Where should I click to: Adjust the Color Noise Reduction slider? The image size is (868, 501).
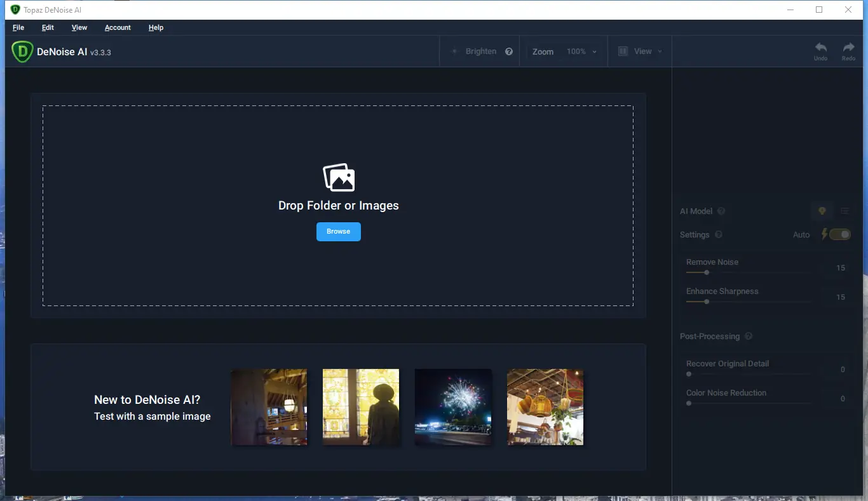749,403
